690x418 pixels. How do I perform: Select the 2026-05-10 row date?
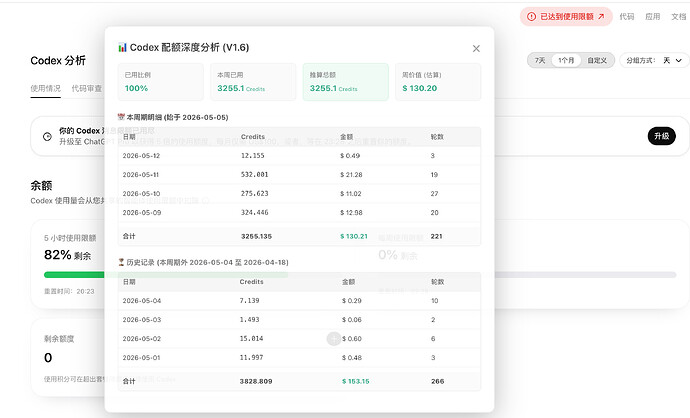141,194
